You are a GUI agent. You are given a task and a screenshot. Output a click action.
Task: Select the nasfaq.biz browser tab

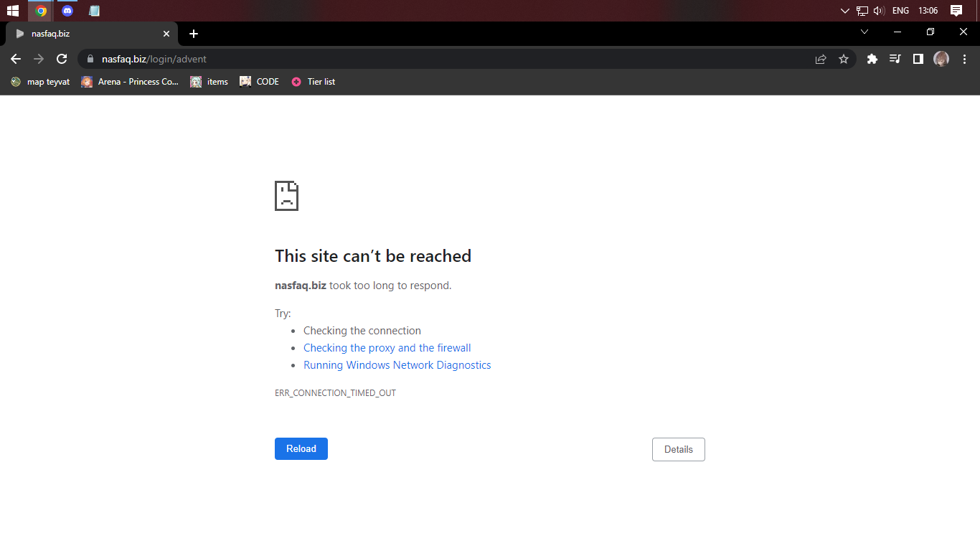point(92,34)
